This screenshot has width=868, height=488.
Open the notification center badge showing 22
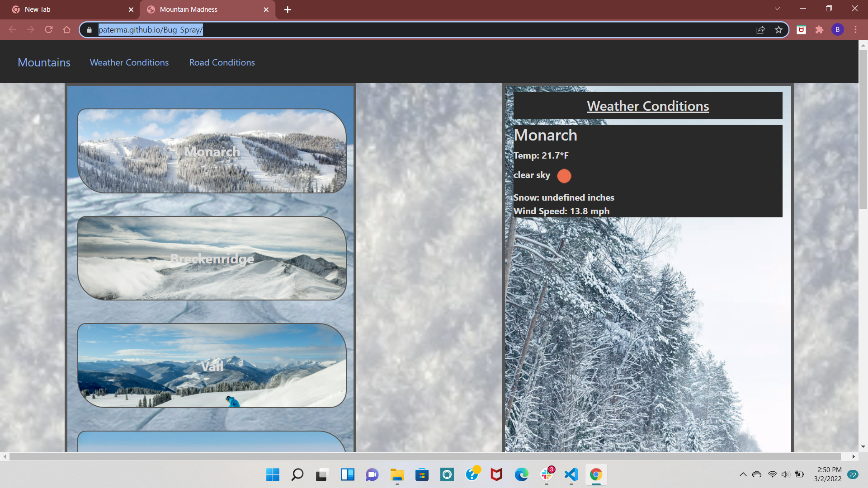click(x=853, y=474)
